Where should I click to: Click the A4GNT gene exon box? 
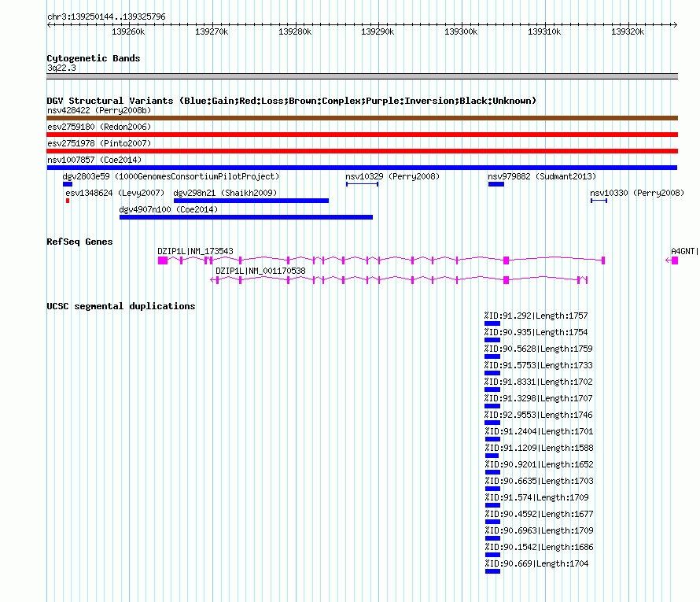click(675, 260)
